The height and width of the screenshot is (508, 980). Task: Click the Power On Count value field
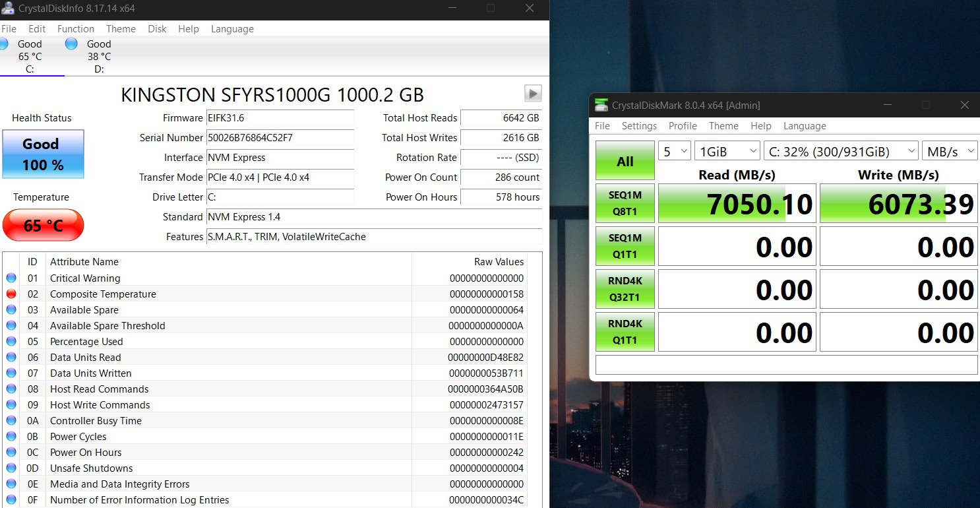coord(501,177)
